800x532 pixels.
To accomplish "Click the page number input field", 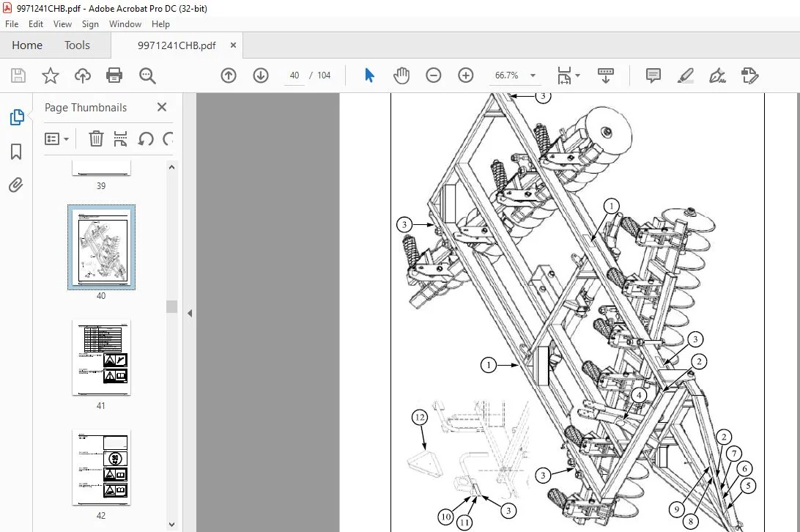I will [x=295, y=75].
